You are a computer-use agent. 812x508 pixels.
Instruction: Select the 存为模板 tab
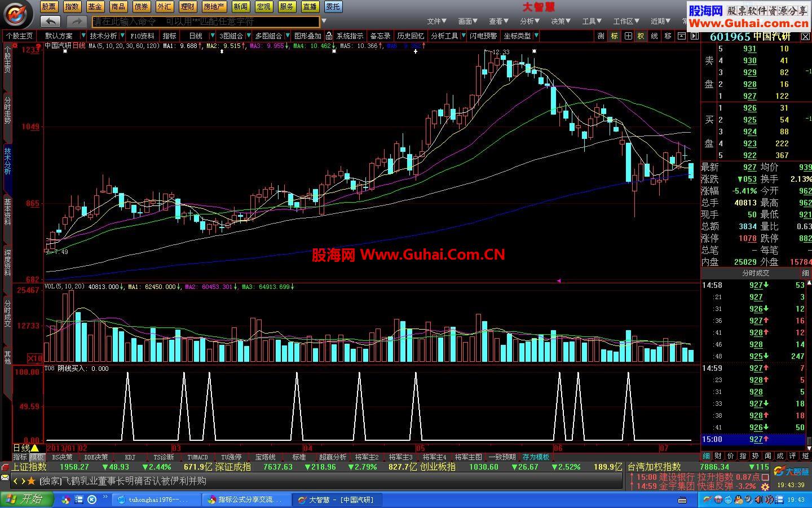(536, 457)
